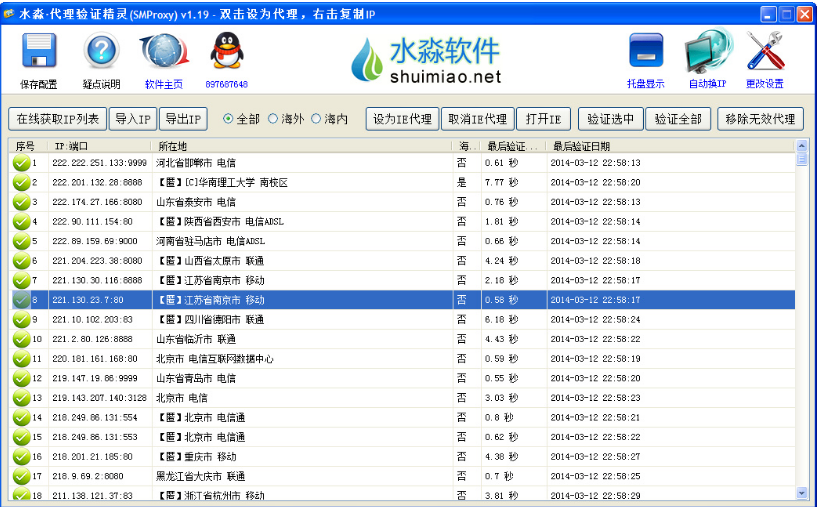This screenshot has height=507, width=818.
Task: Select proxy 219.147.19.86:9999
Action: [x=95, y=378]
